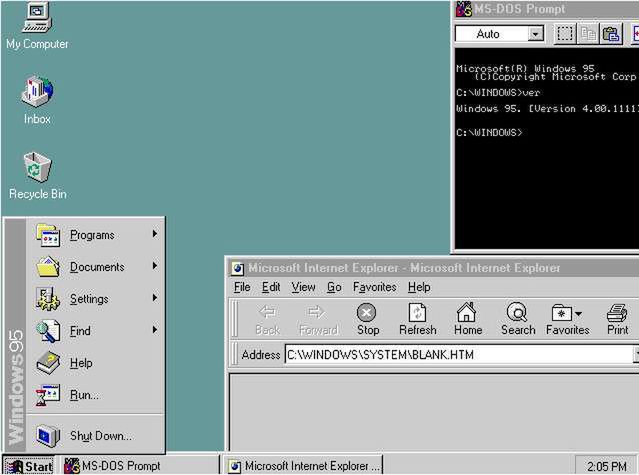Image resolution: width=639 pixels, height=475 pixels.
Task: Open the View menu in Internet Explorer
Action: [303, 287]
